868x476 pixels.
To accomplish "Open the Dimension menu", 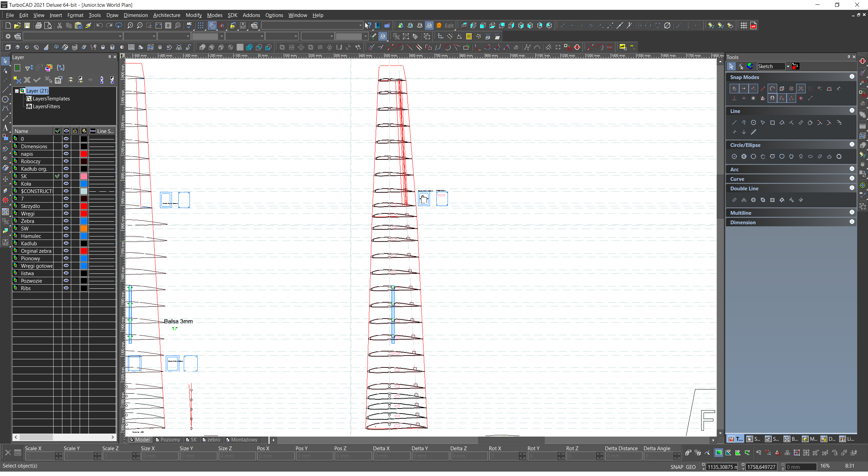I will pos(135,15).
